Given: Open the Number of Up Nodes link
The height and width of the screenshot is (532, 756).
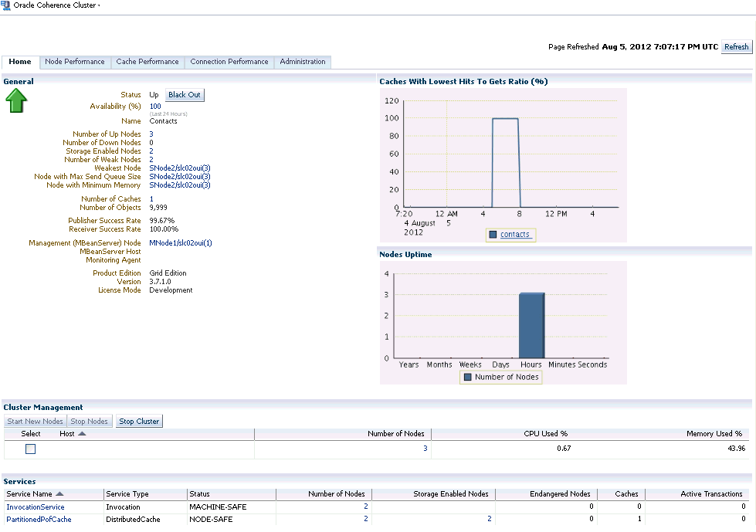Looking at the screenshot, I should 151,134.
